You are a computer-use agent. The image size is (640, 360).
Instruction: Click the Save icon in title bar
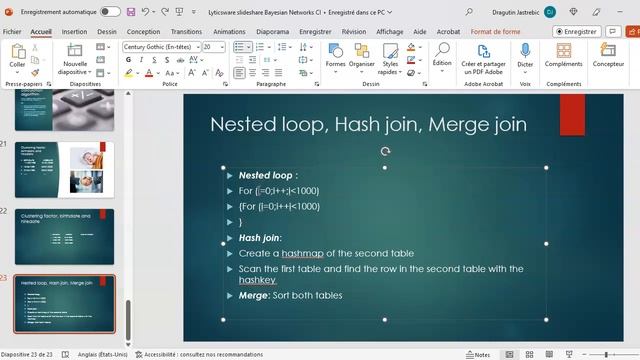pyautogui.click(x=131, y=12)
